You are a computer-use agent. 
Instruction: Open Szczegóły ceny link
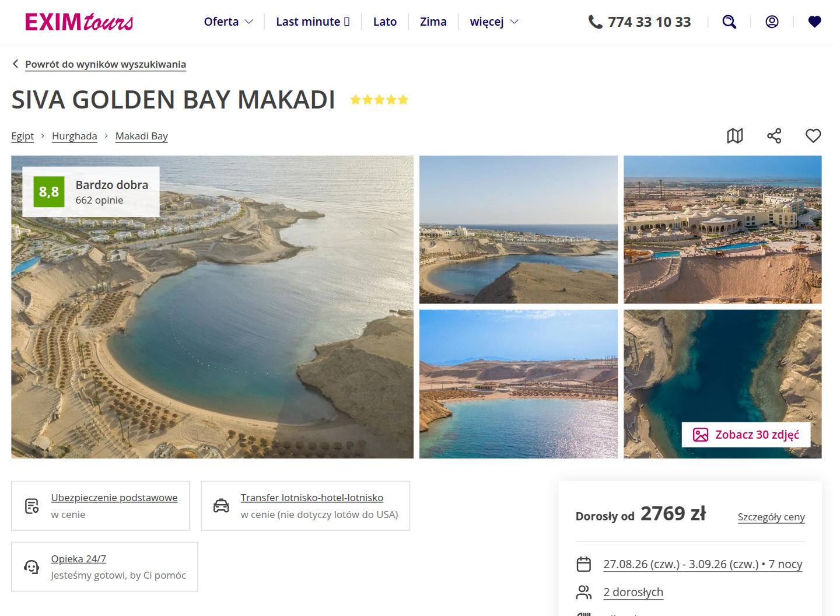771,517
